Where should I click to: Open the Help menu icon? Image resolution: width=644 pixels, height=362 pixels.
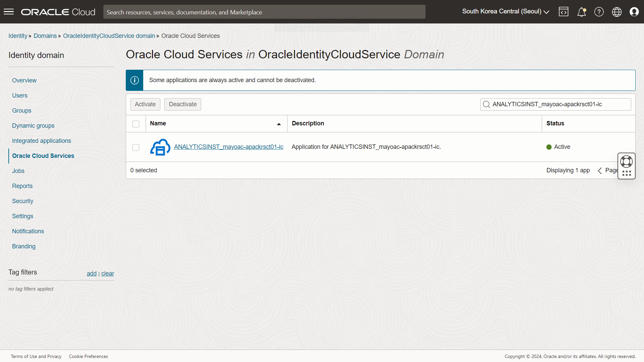[x=599, y=12]
